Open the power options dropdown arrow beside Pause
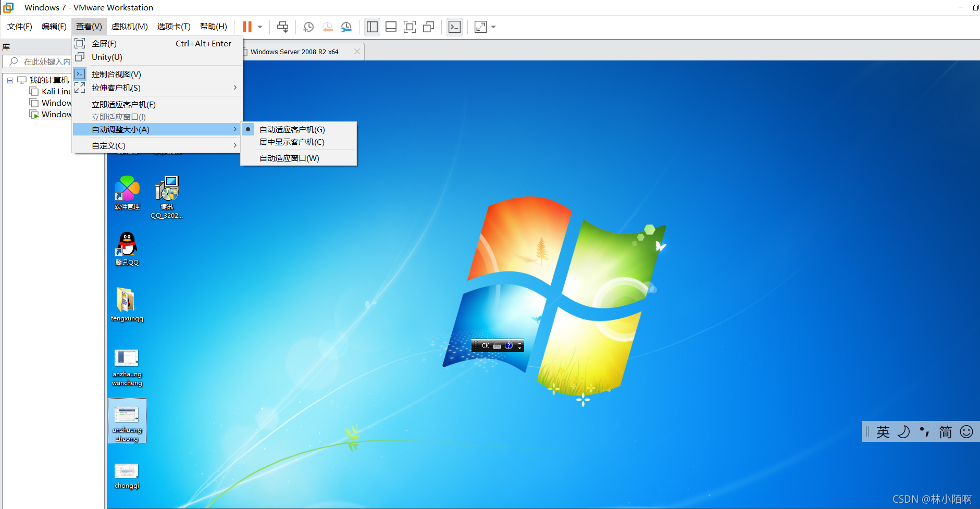Screen dimensions: 980x509 (260, 27)
